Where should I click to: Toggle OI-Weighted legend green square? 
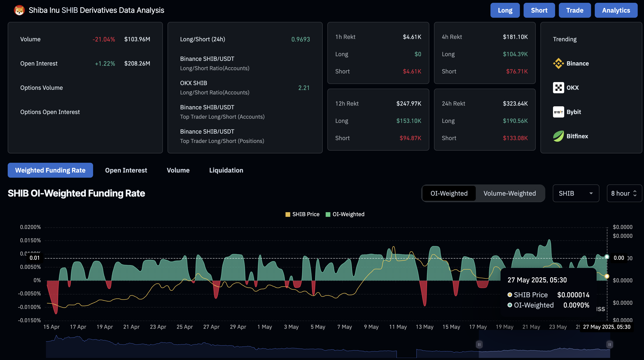(328, 214)
